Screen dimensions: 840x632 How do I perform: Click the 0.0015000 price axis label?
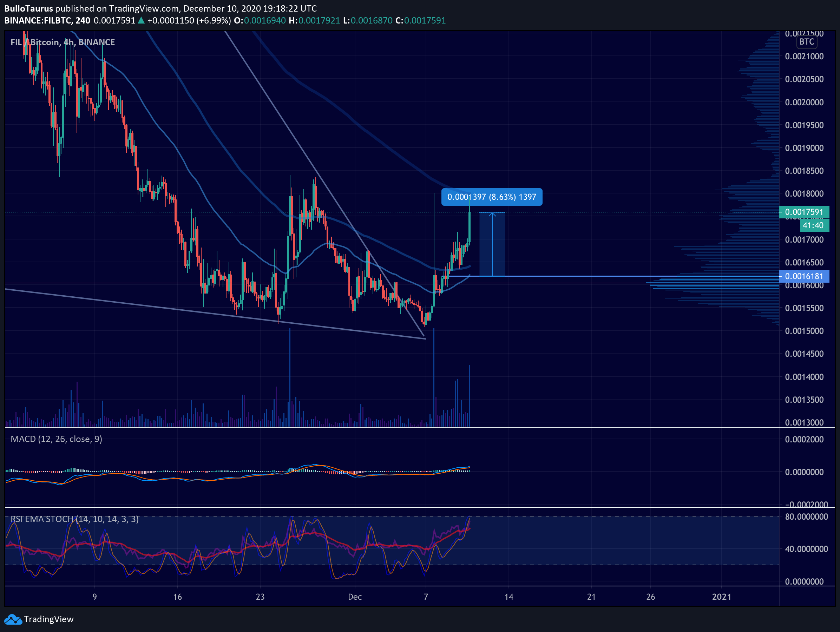click(x=804, y=331)
